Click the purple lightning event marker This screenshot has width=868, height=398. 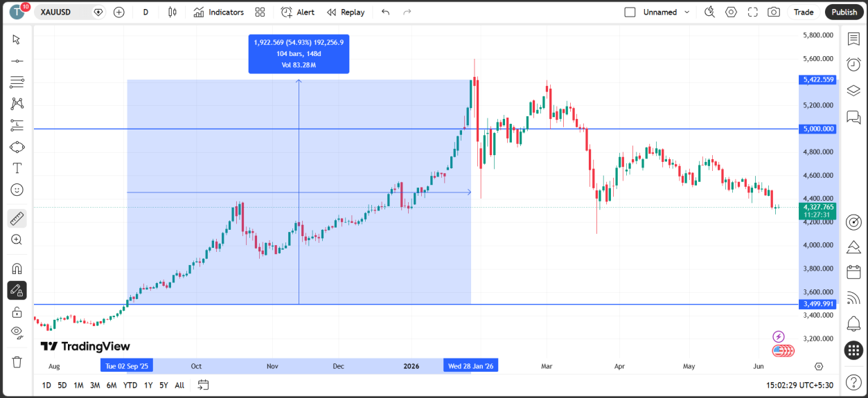pyautogui.click(x=779, y=336)
